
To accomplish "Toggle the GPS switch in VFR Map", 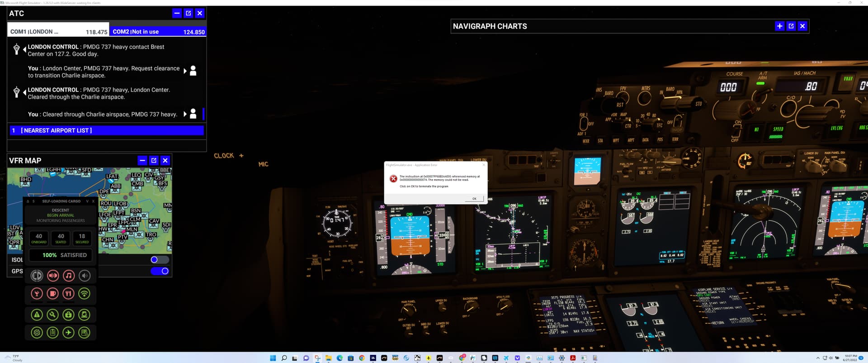I will tap(160, 271).
